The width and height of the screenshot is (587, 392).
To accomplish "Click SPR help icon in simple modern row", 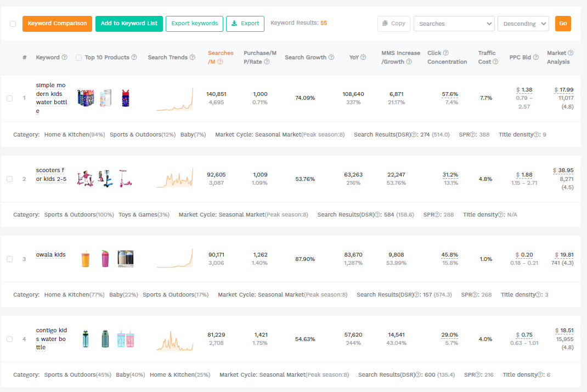I will (473, 135).
